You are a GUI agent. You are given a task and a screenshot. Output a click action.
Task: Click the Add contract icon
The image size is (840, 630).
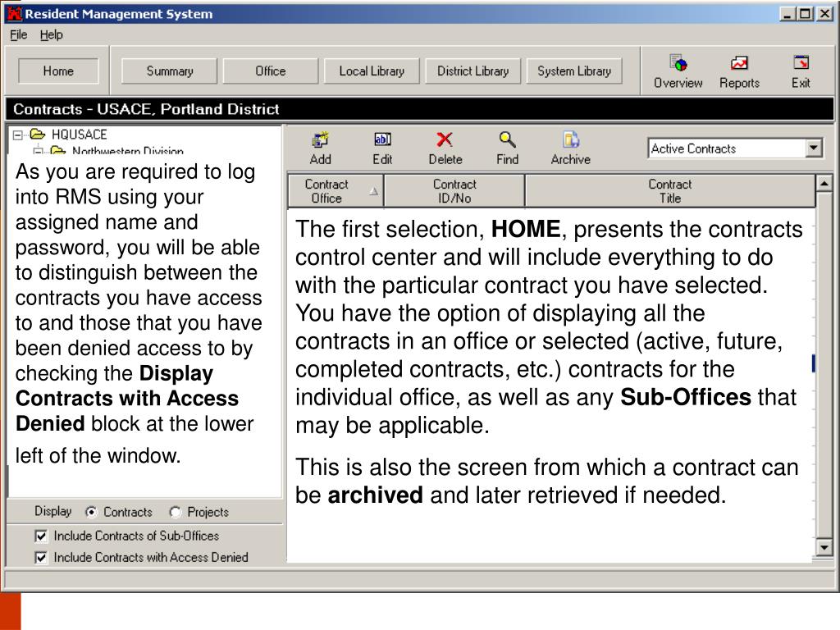click(x=320, y=140)
